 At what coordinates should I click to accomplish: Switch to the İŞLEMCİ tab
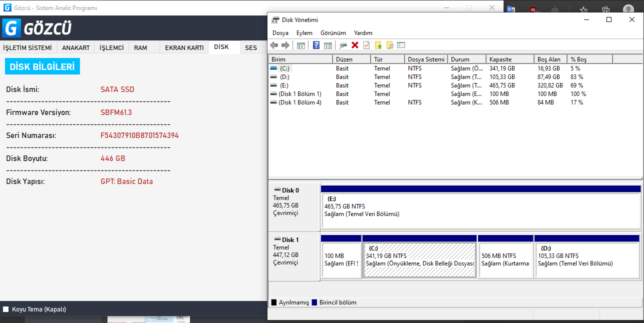111,48
